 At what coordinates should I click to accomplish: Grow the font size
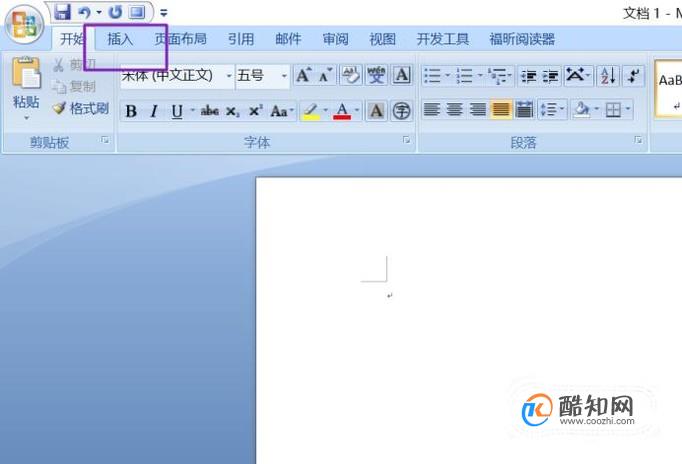[304, 76]
